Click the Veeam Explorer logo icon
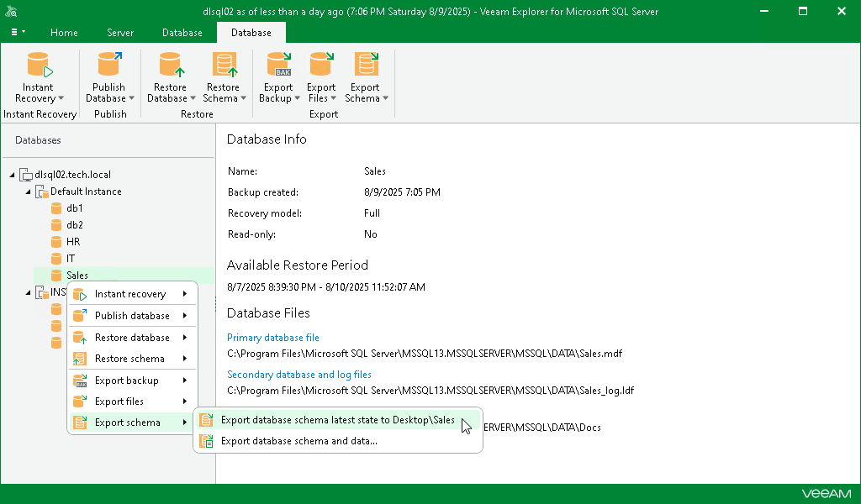This screenshot has height=504, width=861. [11, 11]
